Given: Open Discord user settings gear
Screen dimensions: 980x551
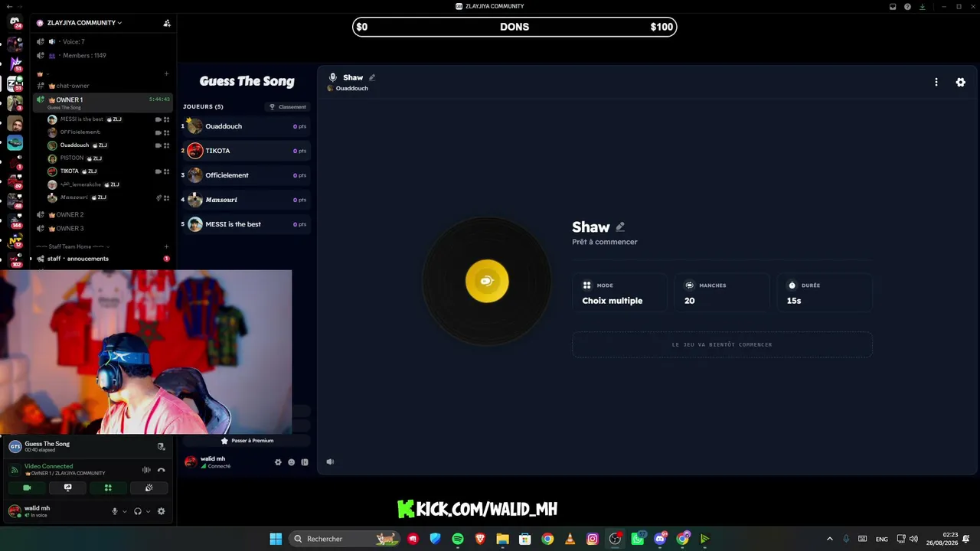Looking at the screenshot, I should pyautogui.click(x=161, y=511).
